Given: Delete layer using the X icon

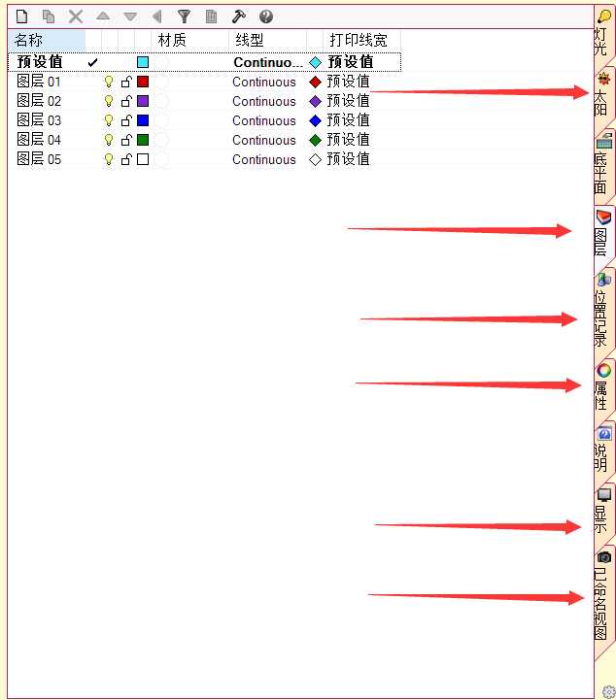Looking at the screenshot, I should [76, 17].
